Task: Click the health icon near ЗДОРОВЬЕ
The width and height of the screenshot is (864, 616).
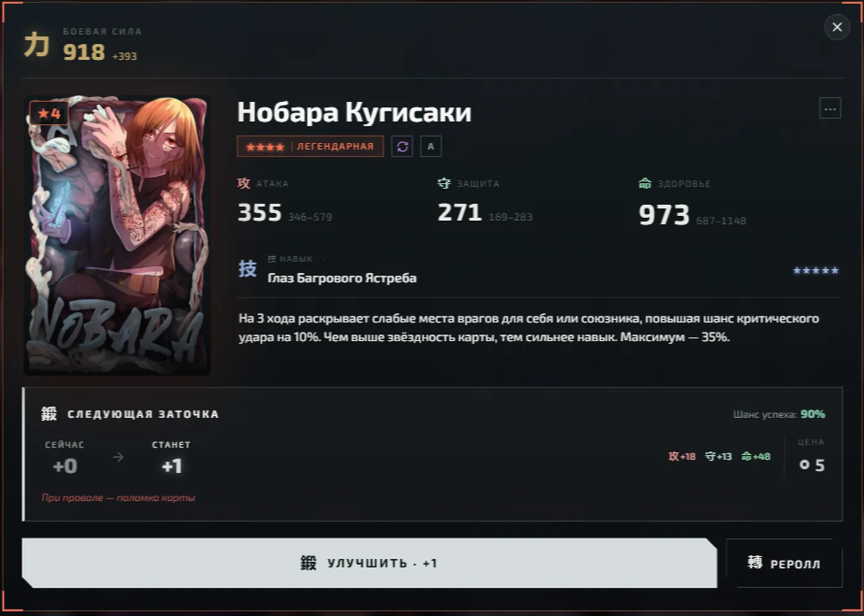Action: [x=645, y=183]
